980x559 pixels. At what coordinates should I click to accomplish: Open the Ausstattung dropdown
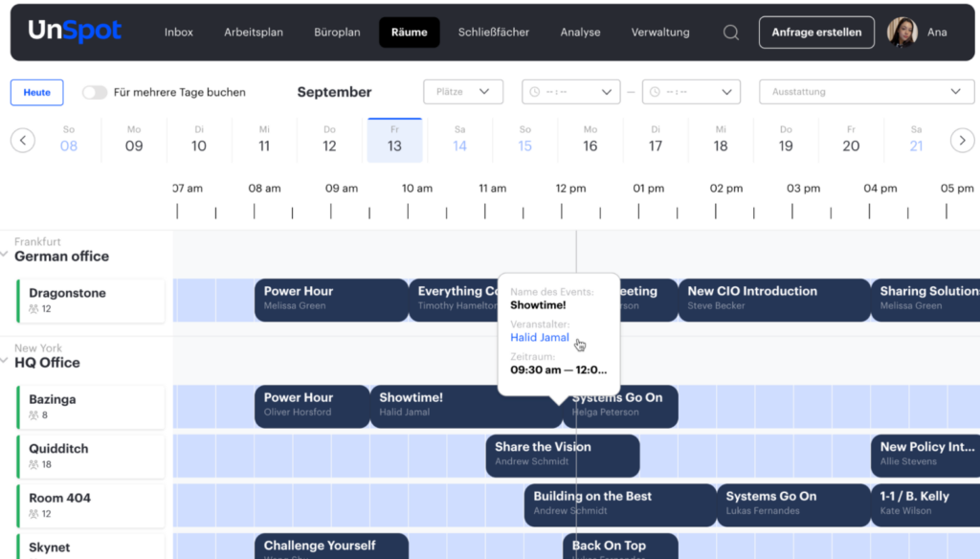point(866,92)
